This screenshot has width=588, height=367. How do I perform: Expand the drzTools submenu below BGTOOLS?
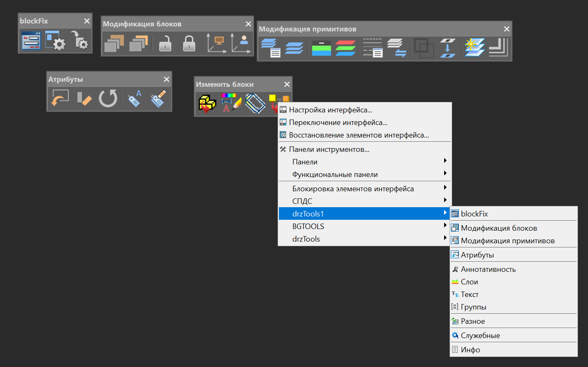tap(365, 239)
